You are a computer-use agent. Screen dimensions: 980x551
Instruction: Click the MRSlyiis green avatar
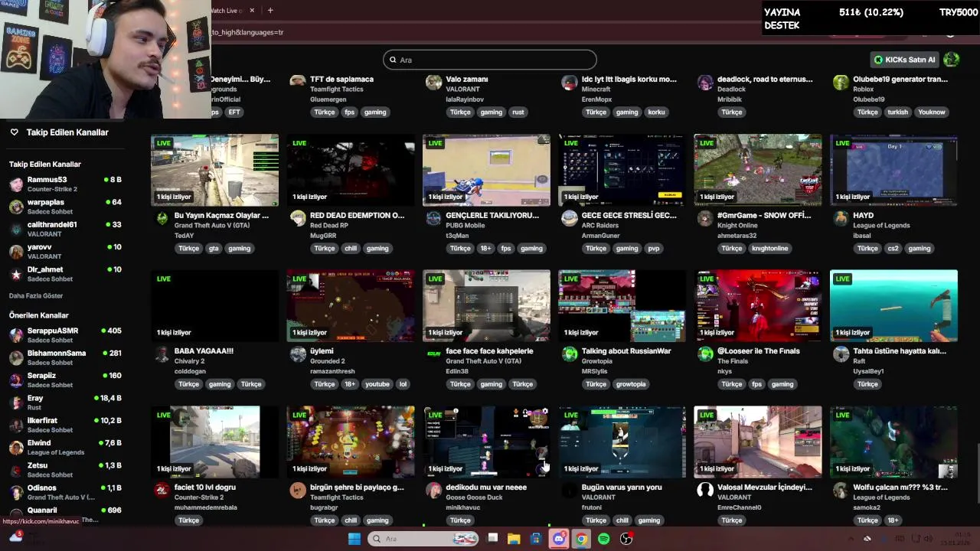click(x=570, y=354)
